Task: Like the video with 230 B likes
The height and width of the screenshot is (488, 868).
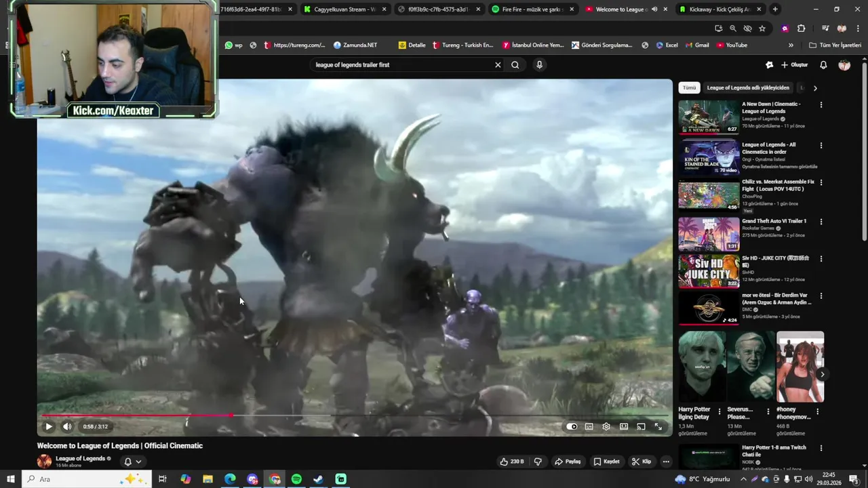Action: [x=511, y=462]
